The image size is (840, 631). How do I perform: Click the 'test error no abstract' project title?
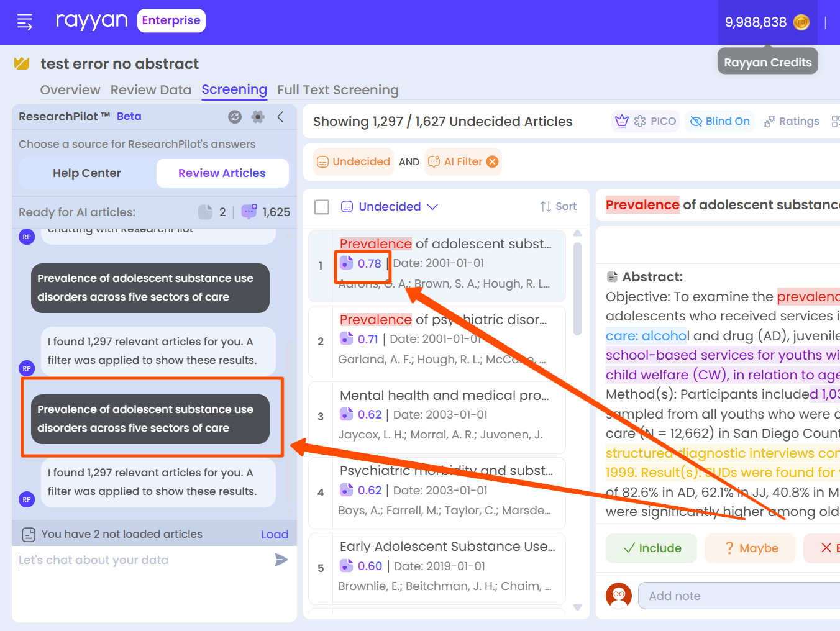pos(120,64)
